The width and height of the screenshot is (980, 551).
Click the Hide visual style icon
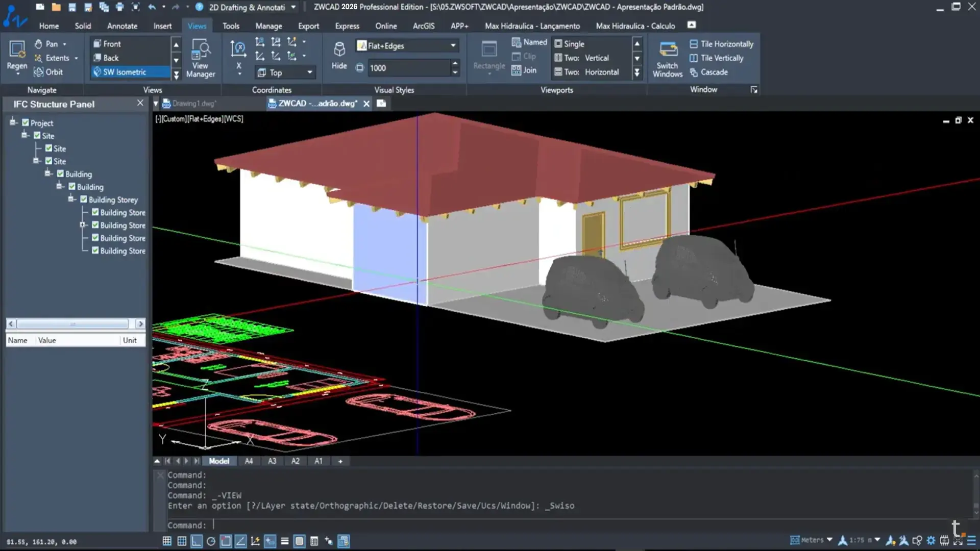[x=339, y=50]
